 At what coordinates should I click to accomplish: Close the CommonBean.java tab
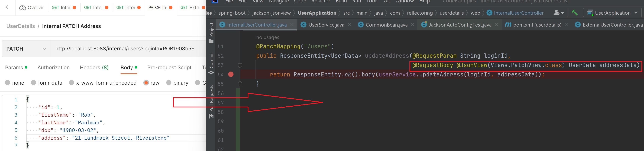coord(413,25)
